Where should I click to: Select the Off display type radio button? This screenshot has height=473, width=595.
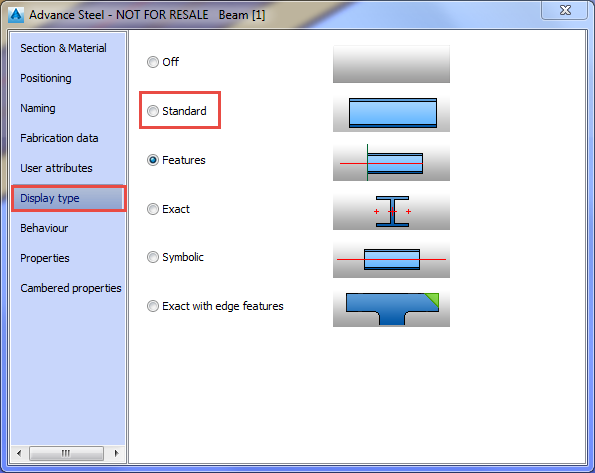pos(153,62)
